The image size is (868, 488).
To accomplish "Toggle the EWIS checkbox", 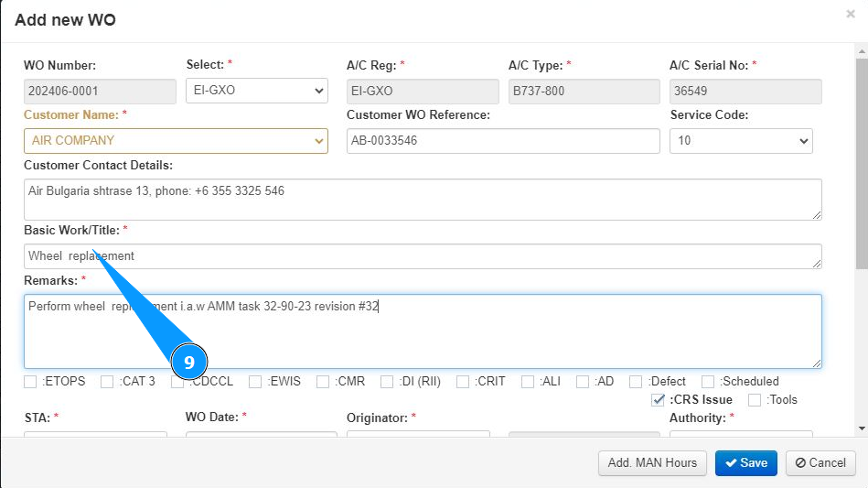I will (x=255, y=382).
